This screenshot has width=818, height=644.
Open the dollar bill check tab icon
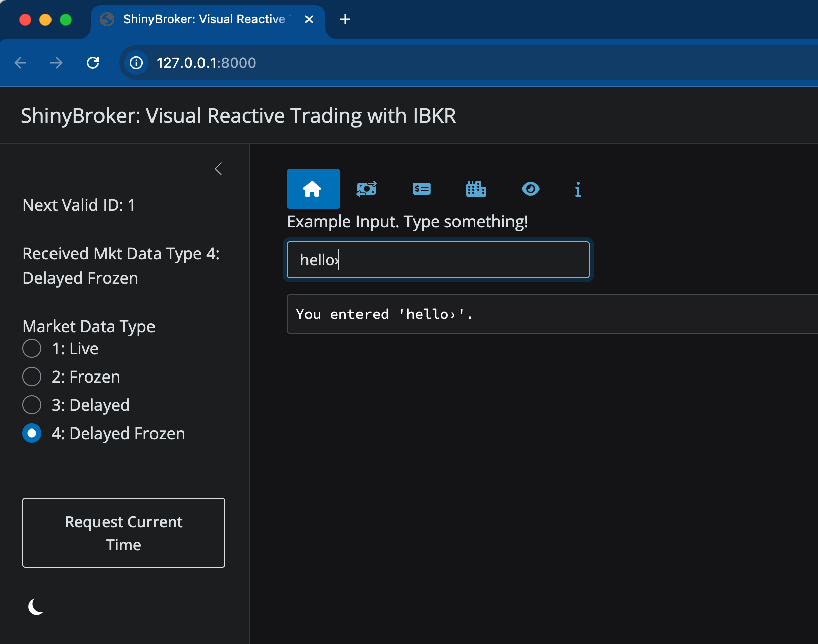[x=421, y=189]
